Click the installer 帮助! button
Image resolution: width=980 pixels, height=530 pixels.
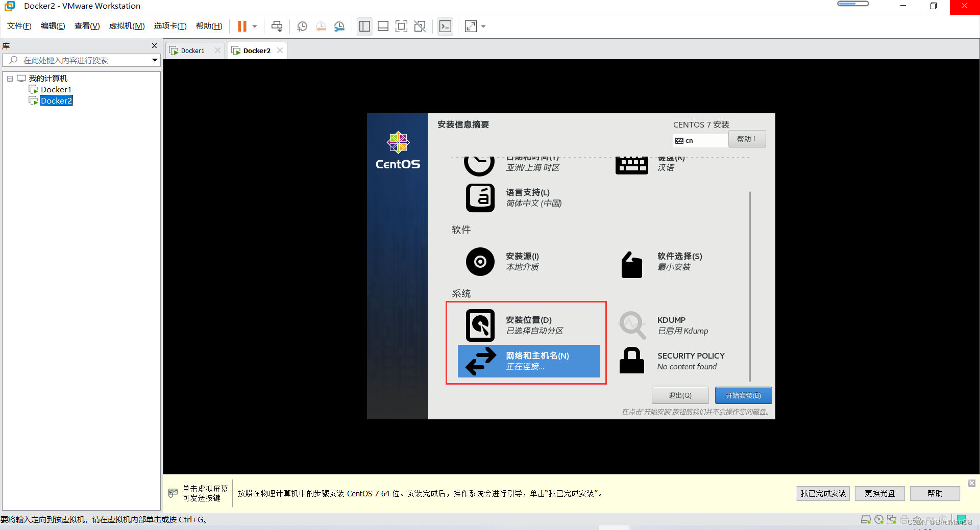747,139
